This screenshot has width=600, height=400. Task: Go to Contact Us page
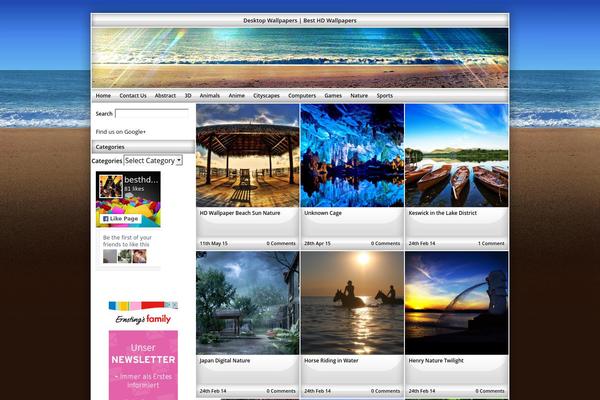pyautogui.click(x=133, y=96)
